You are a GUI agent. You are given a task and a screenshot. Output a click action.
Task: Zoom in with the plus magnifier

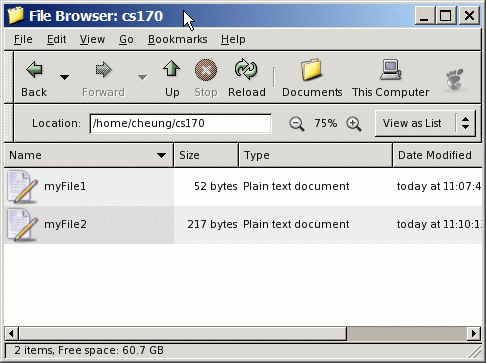[x=354, y=124]
